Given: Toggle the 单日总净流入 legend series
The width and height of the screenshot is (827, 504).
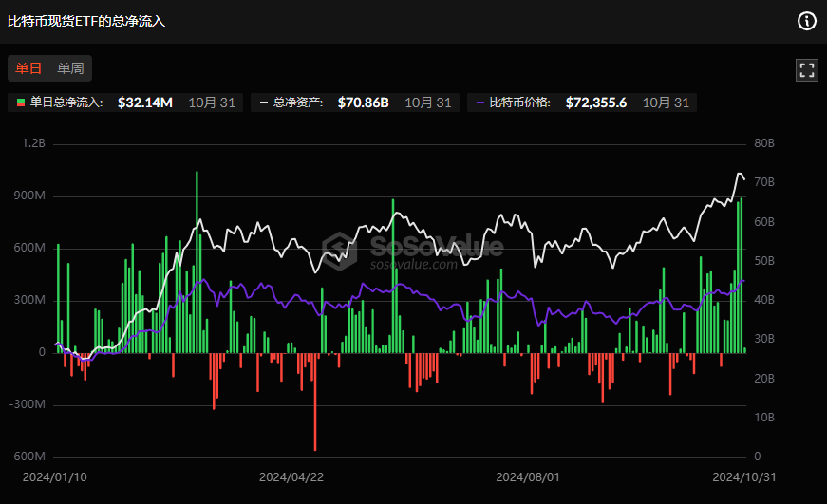Looking at the screenshot, I should pos(125,103).
